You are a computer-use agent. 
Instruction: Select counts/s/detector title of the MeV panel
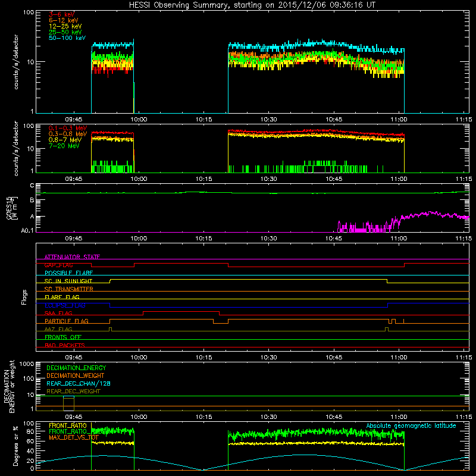[x=16, y=149]
